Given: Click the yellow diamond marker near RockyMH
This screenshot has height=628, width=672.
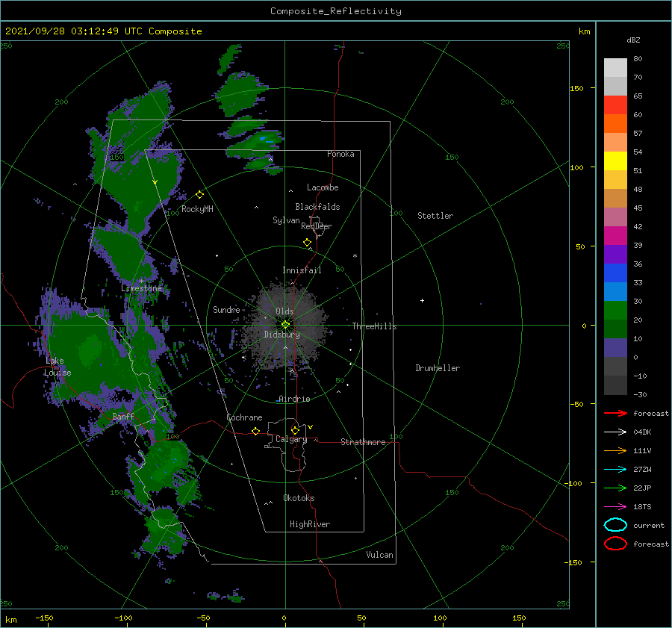Looking at the screenshot, I should point(199,195).
